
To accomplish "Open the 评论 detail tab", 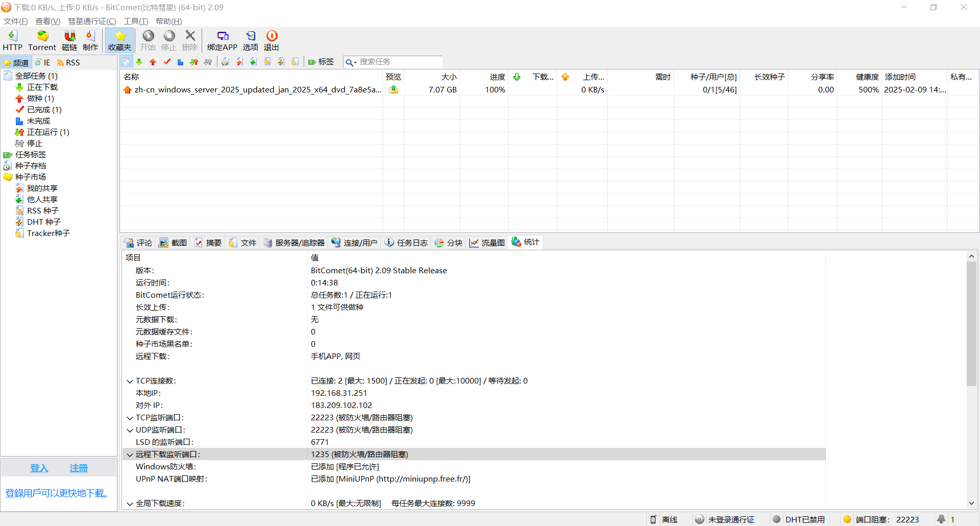I will [138, 243].
